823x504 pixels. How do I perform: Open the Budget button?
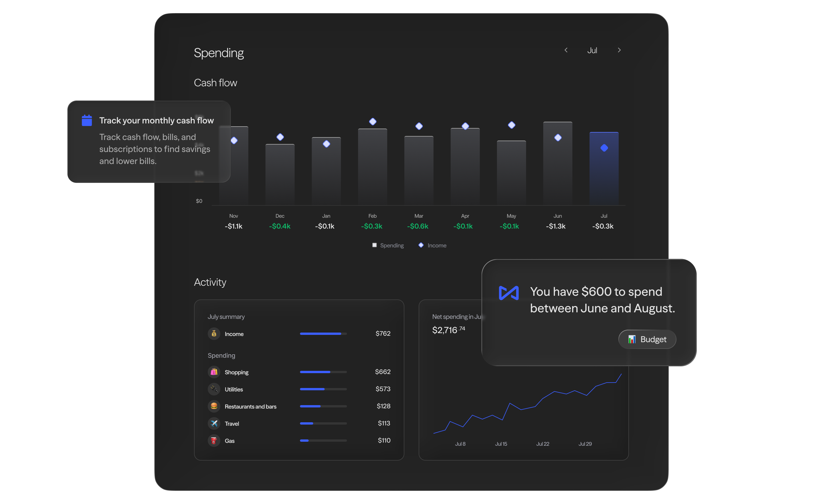pos(647,339)
